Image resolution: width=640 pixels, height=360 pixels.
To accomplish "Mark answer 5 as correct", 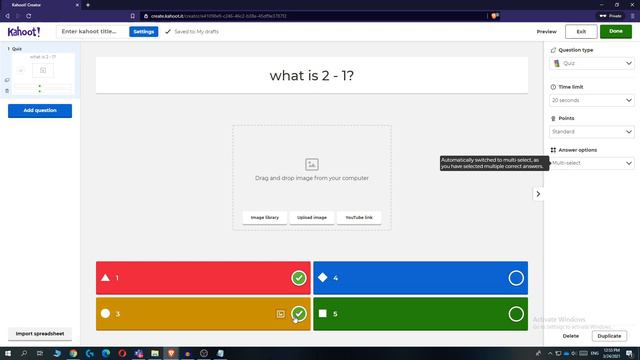I will 516,314.
